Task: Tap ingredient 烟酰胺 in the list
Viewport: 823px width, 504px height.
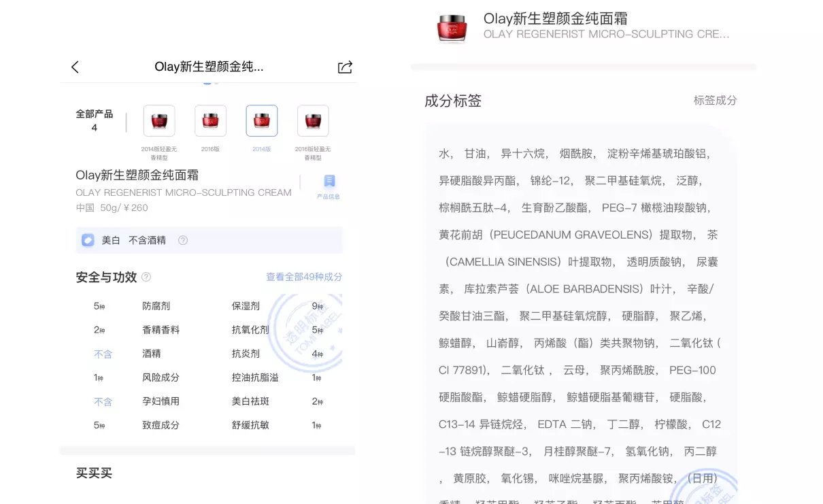Action: (577, 154)
